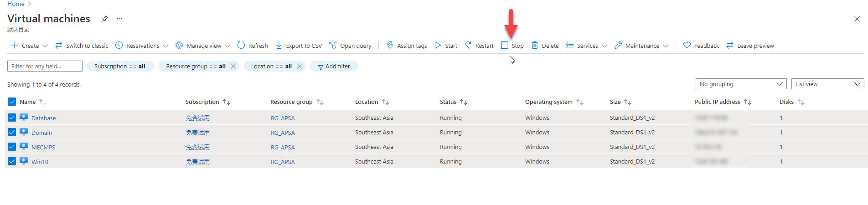This screenshot has height=205, width=868.
Task: Sort by the Status column header
Action: pyautogui.click(x=448, y=102)
